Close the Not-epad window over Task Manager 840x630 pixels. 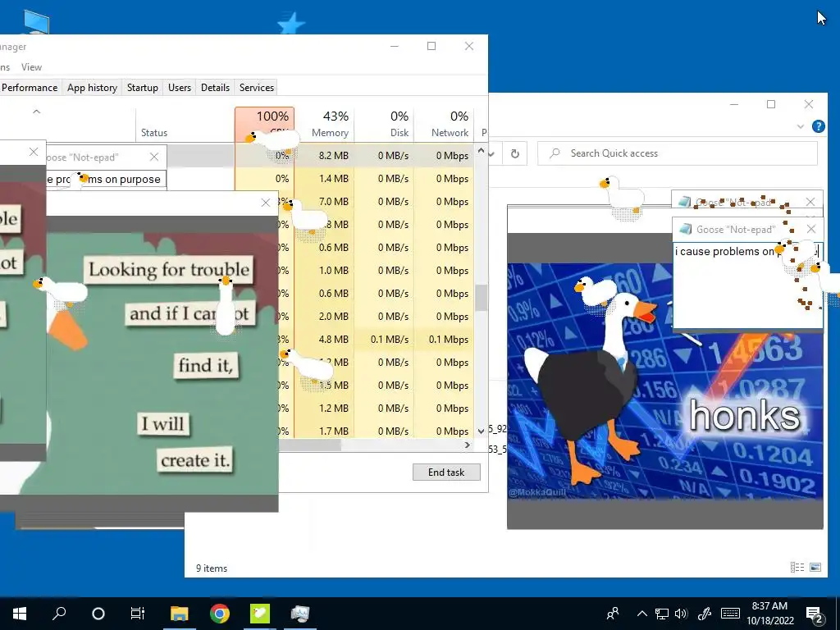[x=154, y=157]
